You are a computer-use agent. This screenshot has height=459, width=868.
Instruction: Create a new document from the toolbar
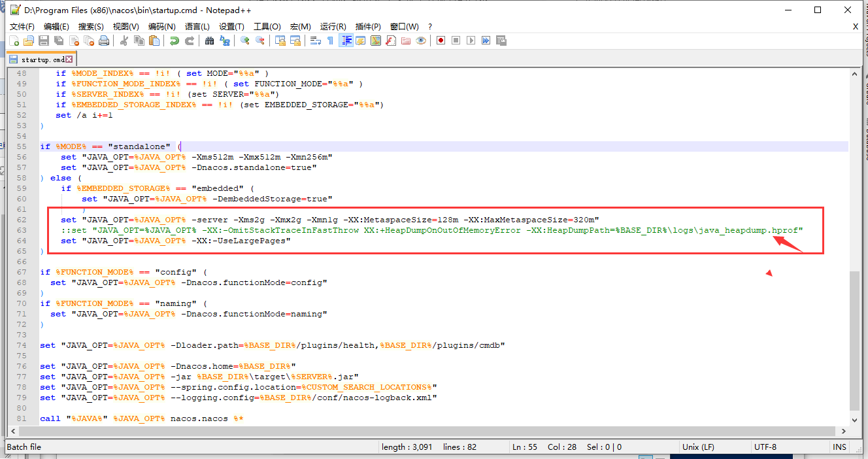point(14,41)
